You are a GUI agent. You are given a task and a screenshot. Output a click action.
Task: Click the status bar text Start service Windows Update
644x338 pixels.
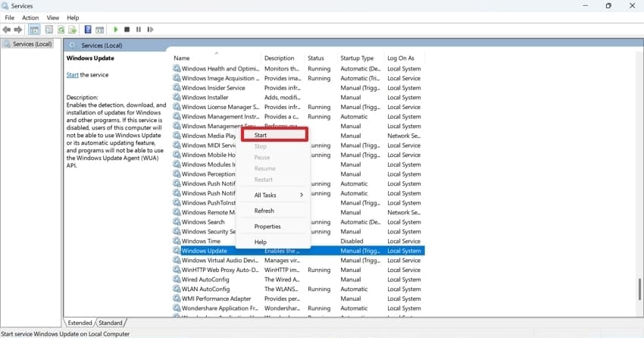(x=65, y=334)
